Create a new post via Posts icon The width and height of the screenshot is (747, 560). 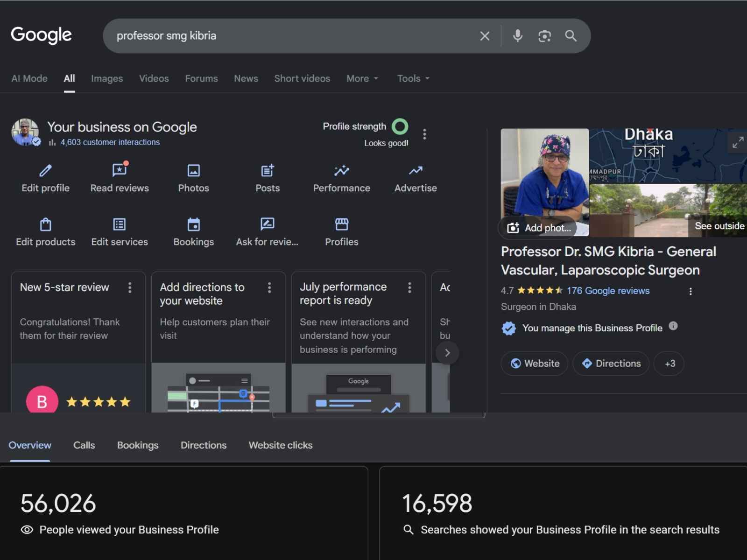coord(268,171)
